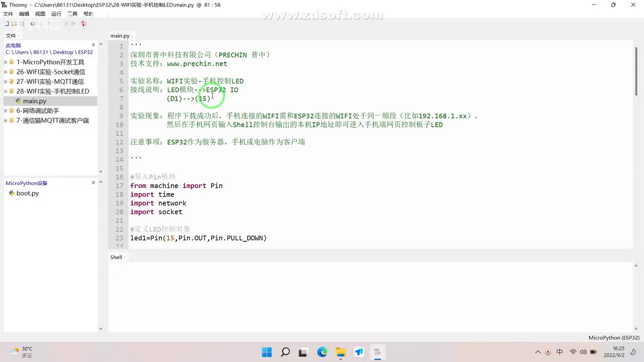
Task: Expand the 7-通信猫MQTT调试客户端 folder
Action: tap(6, 121)
